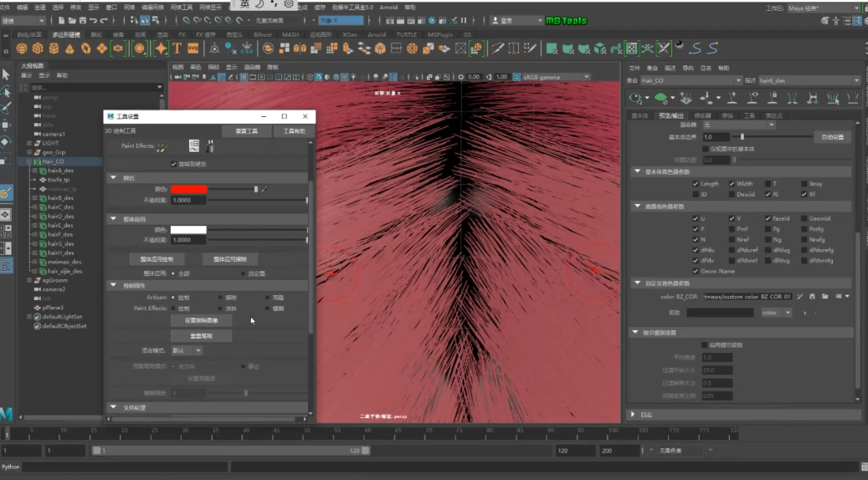Click the new scene icon

click(x=61, y=20)
